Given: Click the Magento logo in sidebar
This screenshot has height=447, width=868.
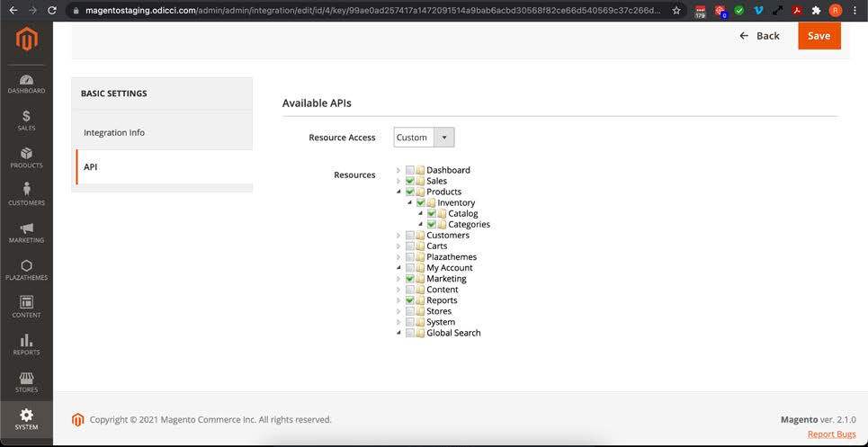Looking at the screenshot, I should [27, 40].
